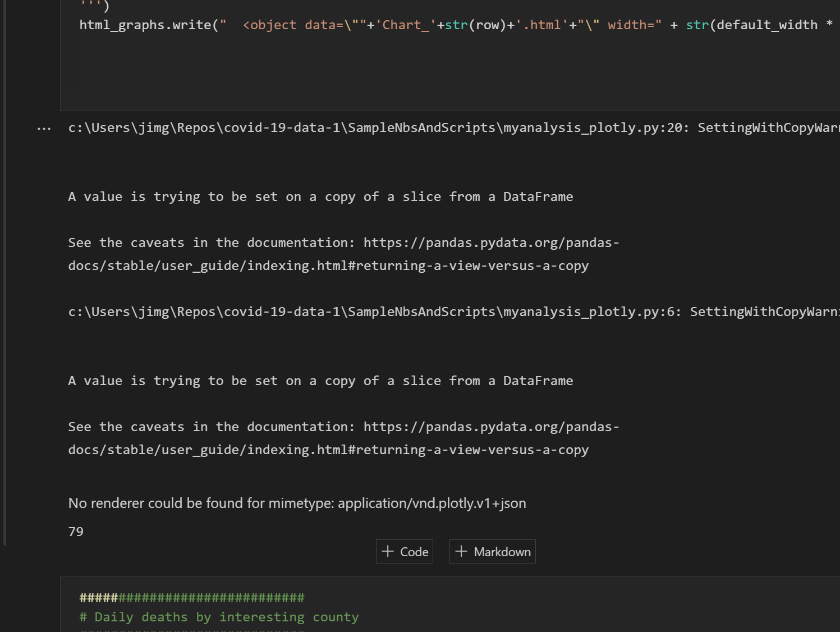Add a new Code cell below the output
Image resolution: width=840 pixels, height=632 pixels.
(404, 551)
